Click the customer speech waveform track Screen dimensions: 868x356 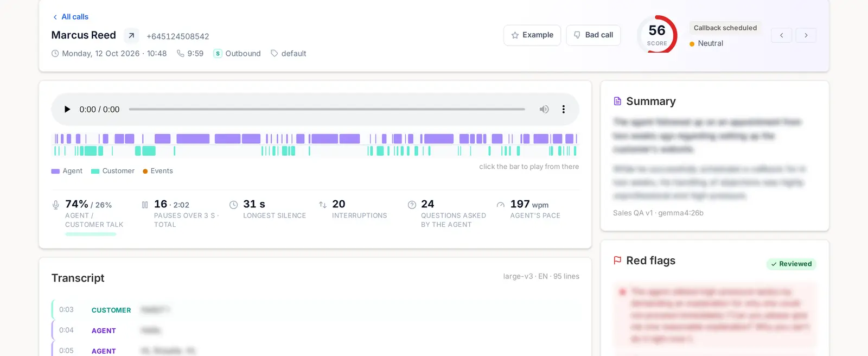(x=315, y=151)
